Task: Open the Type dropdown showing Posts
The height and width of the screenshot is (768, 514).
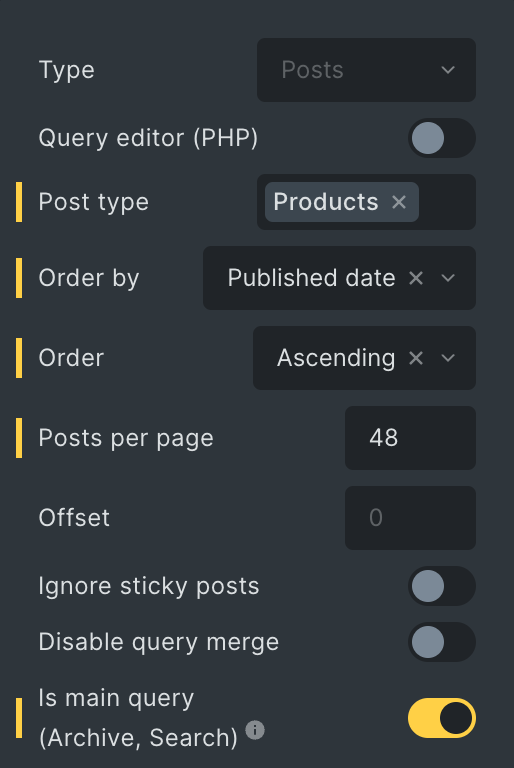Action: coord(367,70)
